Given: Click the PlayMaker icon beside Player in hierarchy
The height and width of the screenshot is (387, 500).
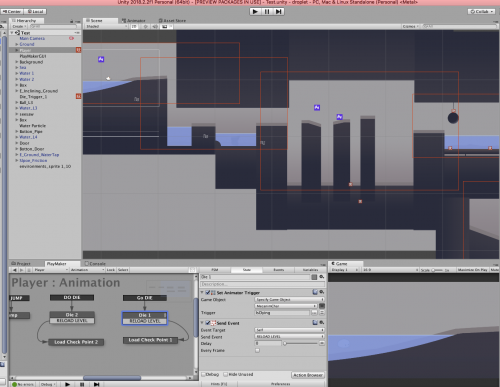Looking at the screenshot, I should point(78,50).
